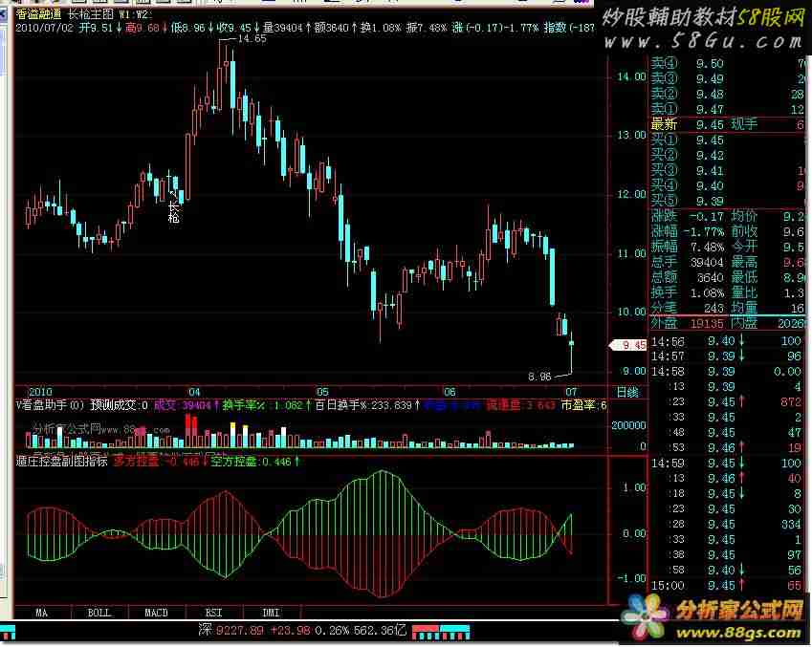This screenshot has height=647, width=812.
Task: Click the 05 month label on date axis
Action: [x=322, y=392]
